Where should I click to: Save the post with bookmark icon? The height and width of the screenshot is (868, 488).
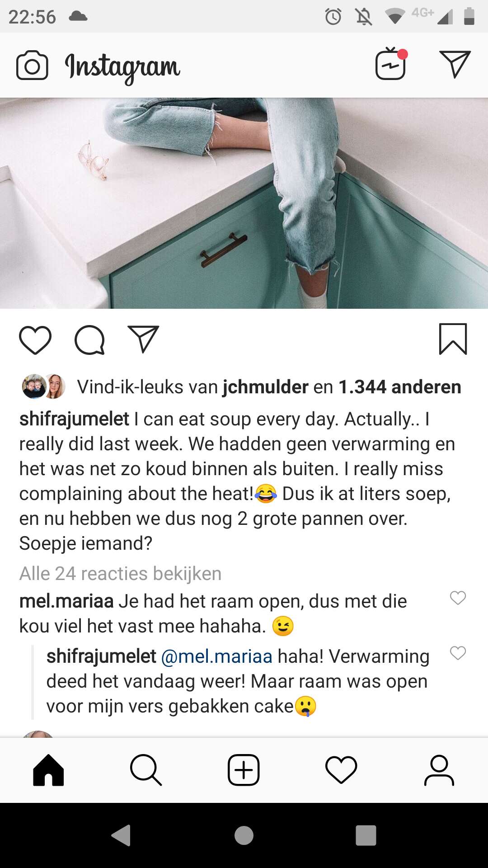453,339
